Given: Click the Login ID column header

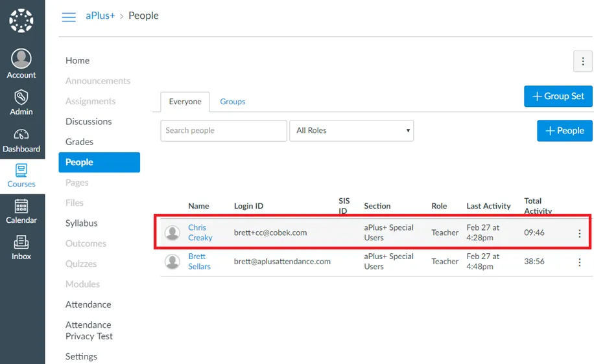Looking at the screenshot, I should (248, 206).
